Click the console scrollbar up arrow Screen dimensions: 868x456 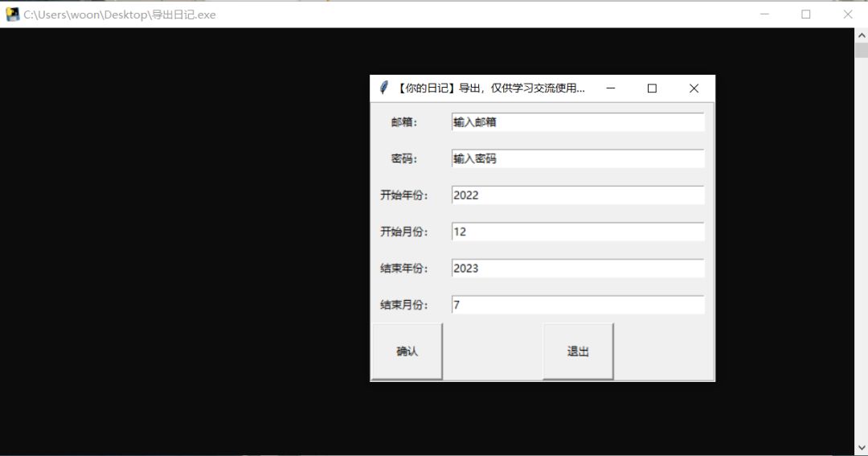click(x=862, y=35)
